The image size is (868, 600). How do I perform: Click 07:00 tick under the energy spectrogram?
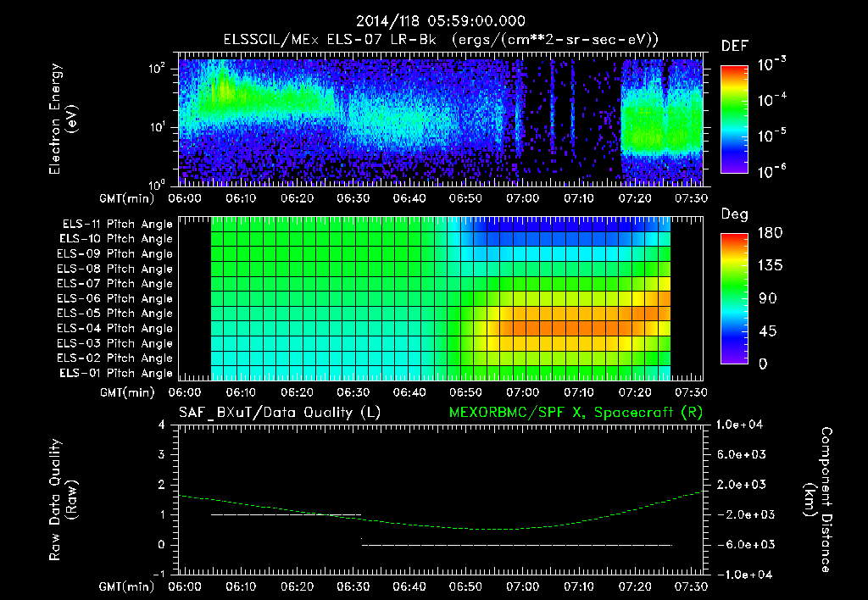[522, 198]
